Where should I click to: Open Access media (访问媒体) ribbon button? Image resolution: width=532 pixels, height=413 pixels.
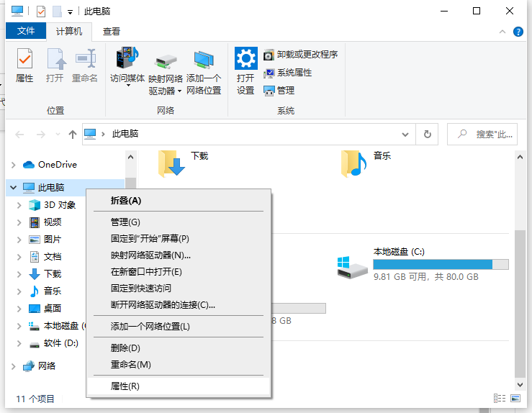click(x=127, y=67)
